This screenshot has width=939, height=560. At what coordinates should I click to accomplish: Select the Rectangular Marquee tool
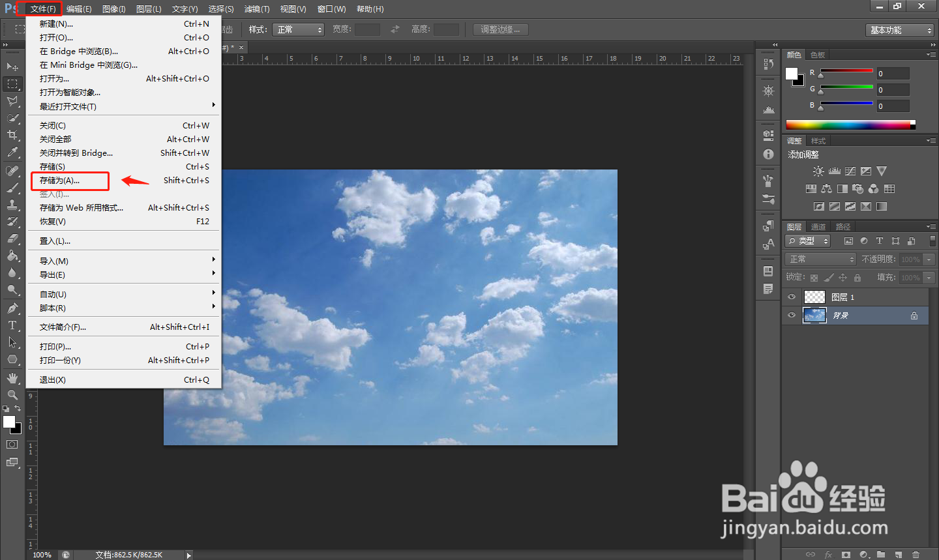12,83
